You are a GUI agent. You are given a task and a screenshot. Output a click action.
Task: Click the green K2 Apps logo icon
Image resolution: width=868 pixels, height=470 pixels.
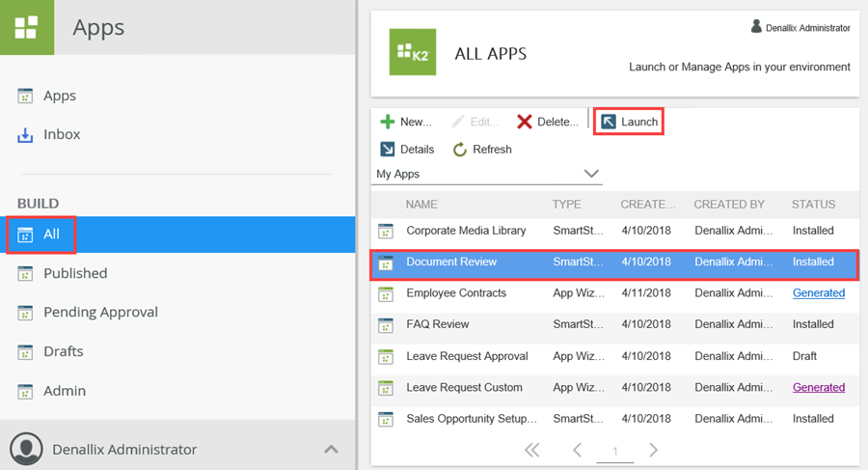click(x=26, y=27)
